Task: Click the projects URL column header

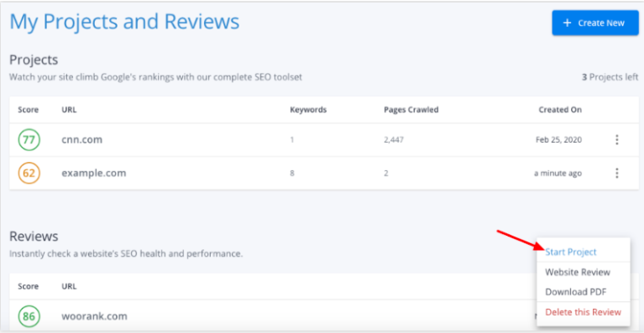Action: pyautogui.click(x=69, y=110)
